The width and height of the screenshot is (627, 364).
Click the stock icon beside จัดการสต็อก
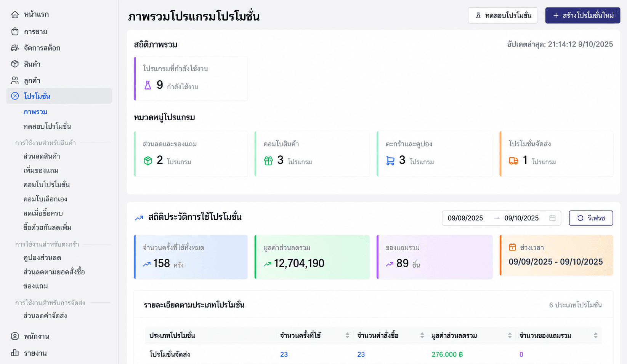(15, 48)
